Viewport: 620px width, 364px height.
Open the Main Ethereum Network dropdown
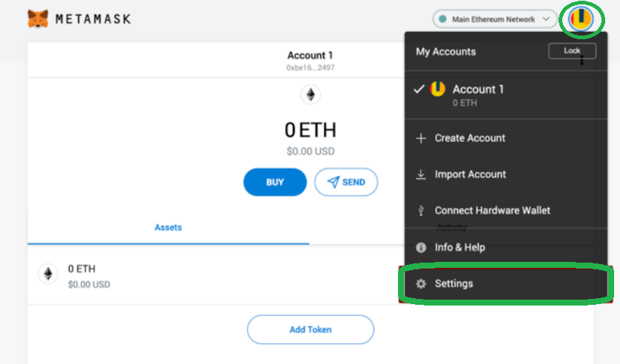click(x=495, y=19)
